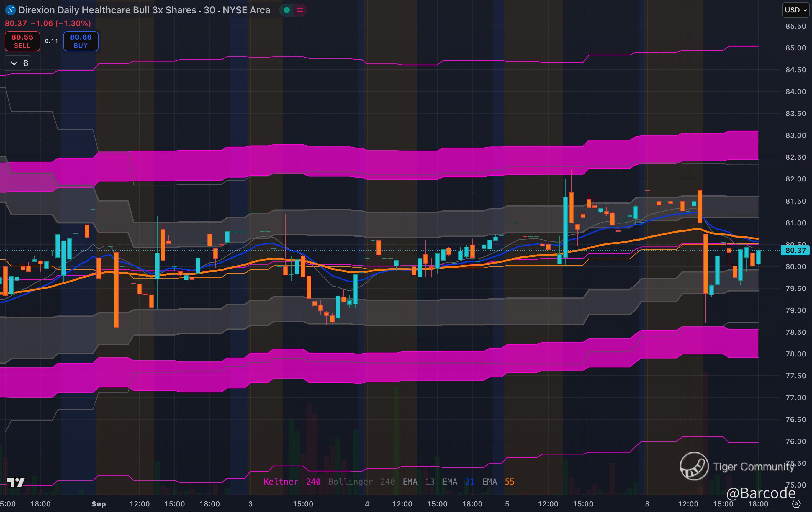Viewport: 812px width, 512px height.
Task: Click the current price label 80.37
Action: click(795, 250)
